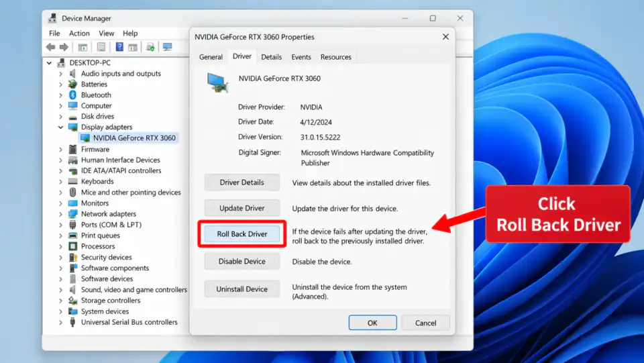Screen dimensions: 644x363
Task: Click the scan for hardware changes monitor icon
Action: (x=167, y=47)
